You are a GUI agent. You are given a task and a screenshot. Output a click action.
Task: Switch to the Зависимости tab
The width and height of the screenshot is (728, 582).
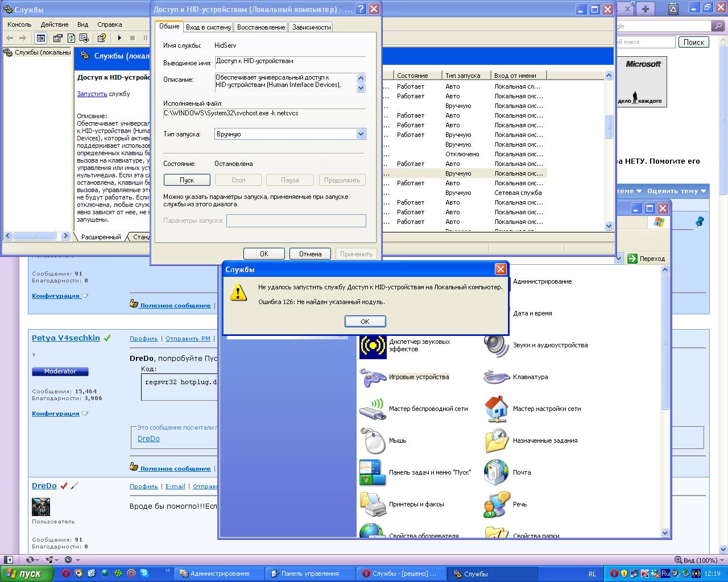tap(311, 27)
